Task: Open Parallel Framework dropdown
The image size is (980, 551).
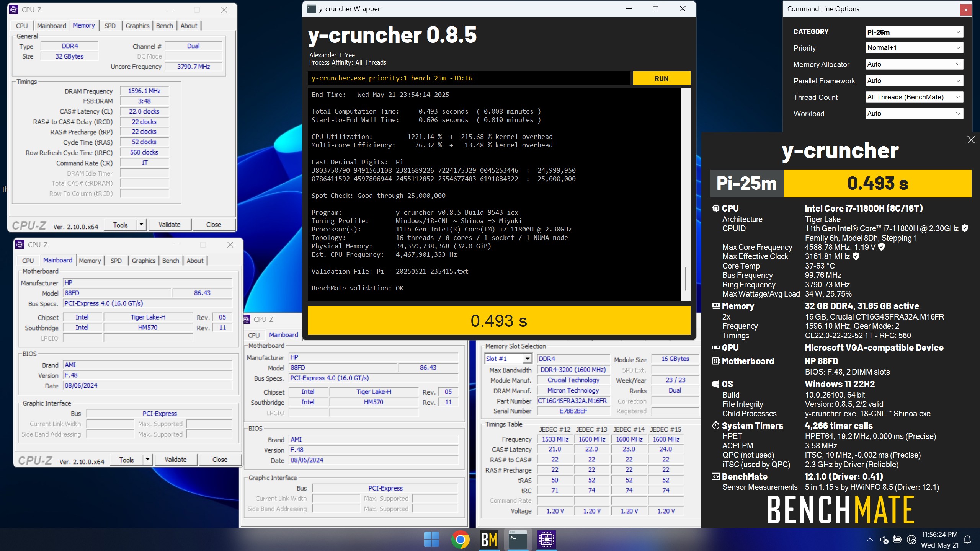Action: pyautogui.click(x=915, y=81)
